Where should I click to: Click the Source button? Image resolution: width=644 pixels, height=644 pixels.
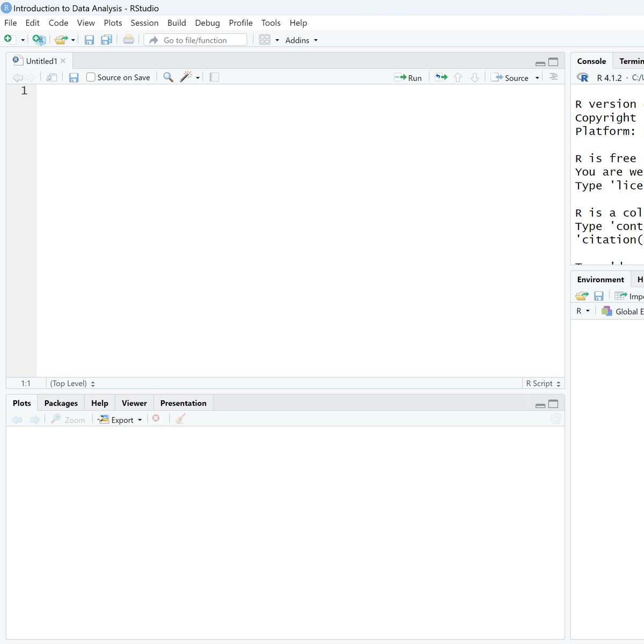click(x=510, y=78)
